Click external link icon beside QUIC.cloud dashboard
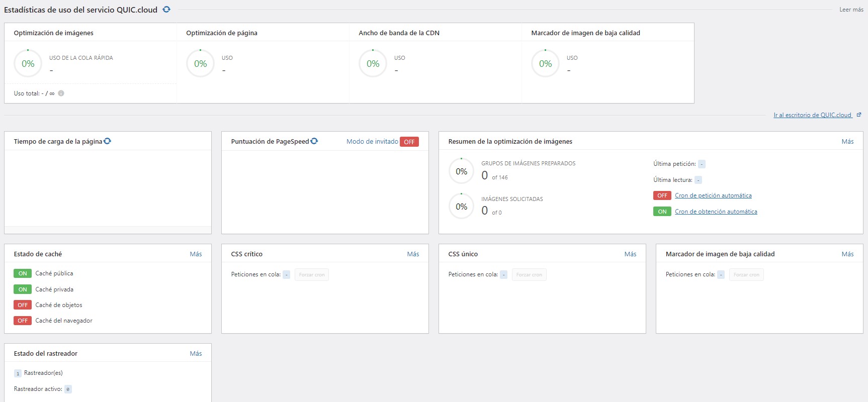 (x=859, y=115)
